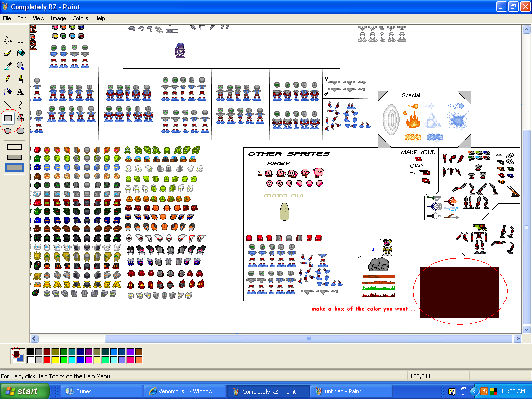
Task: Pick the bright yellow palette color
Action: click(x=55, y=360)
